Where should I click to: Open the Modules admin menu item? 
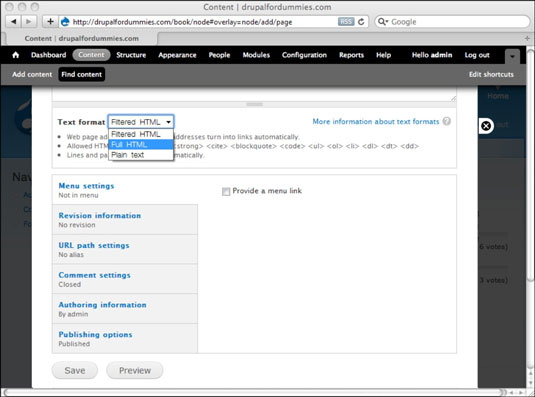pyautogui.click(x=256, y=55)
